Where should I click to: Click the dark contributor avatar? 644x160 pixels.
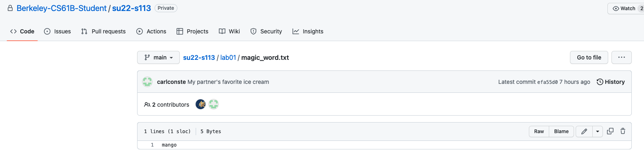click(x=201, y=104)
